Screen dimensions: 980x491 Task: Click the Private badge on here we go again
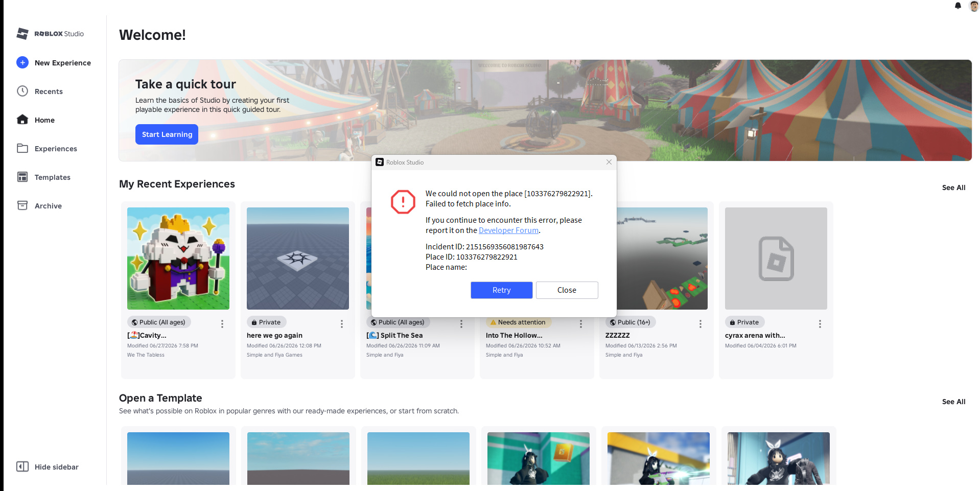[266, 322]
